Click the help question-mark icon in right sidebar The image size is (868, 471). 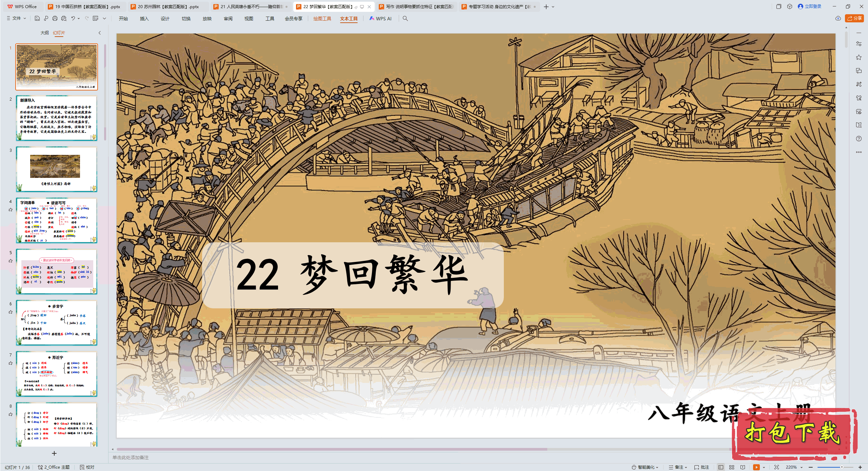859,139
